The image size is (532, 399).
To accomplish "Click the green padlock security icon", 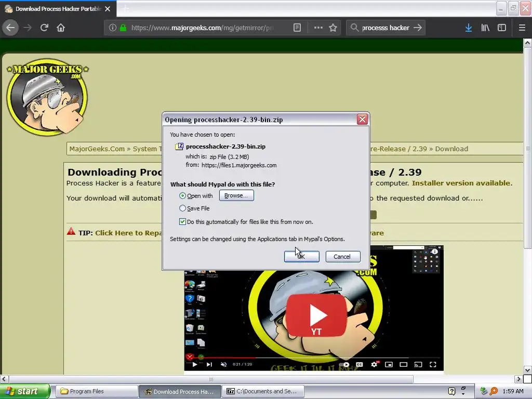I will pos(123,28).
